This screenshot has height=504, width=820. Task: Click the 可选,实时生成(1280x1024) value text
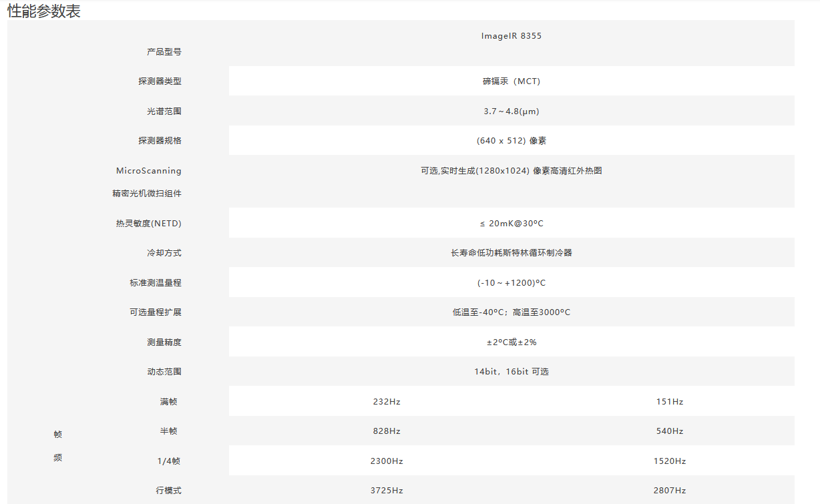[511, 171]
